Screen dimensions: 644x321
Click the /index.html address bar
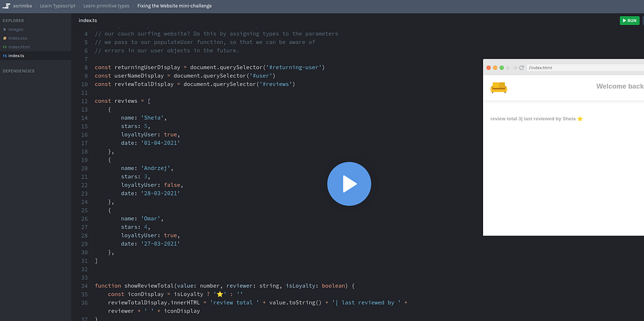(x=585, y=68)
